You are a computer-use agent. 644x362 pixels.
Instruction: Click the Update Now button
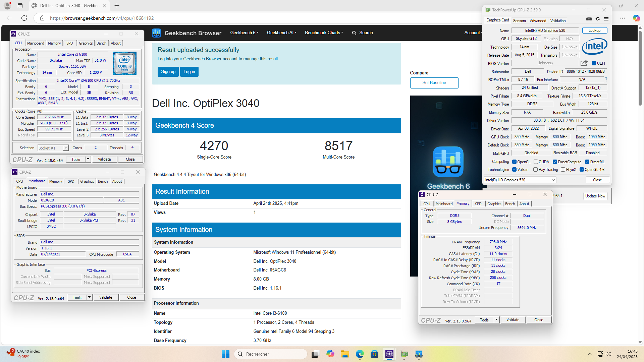tap(595, 196)
